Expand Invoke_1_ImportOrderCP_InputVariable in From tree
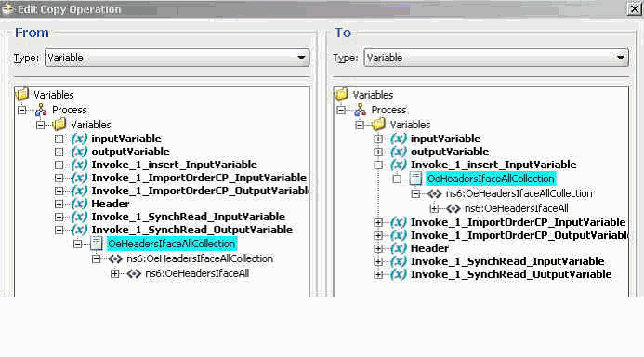Viewport: 644px width, 357px height. 59,178
